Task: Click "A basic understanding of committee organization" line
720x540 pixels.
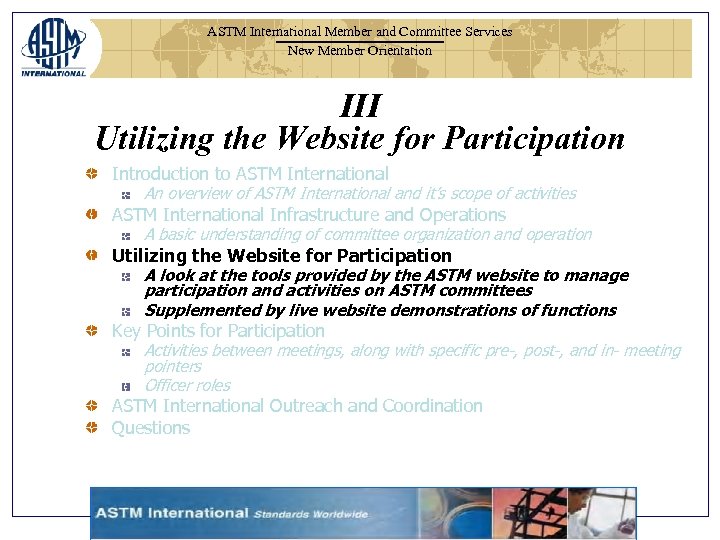Action: coord(368,235)
